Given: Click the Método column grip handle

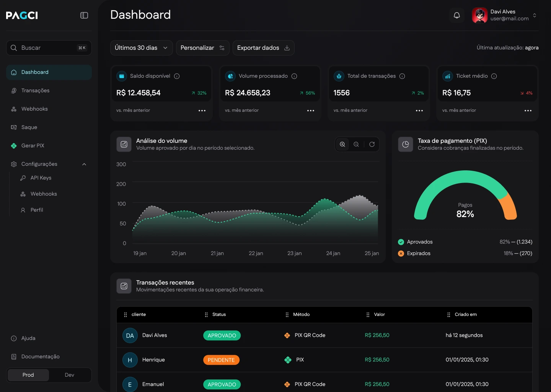Looking at the screenshot, I should pos(287,315).
